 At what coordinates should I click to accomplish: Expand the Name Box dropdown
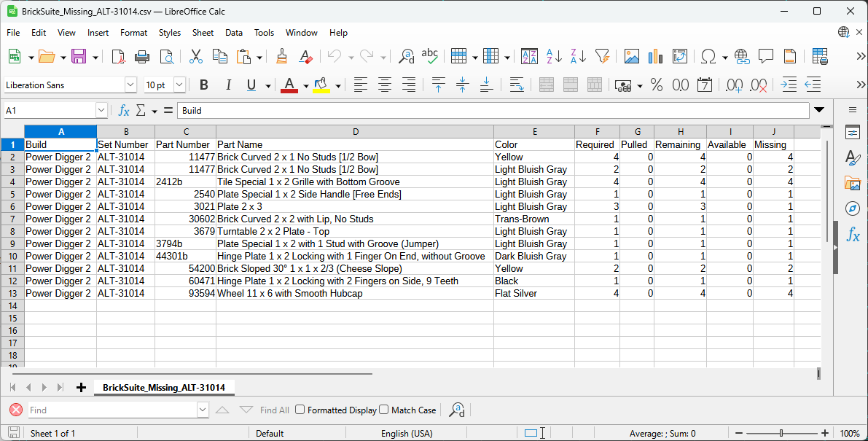point(101,111)
